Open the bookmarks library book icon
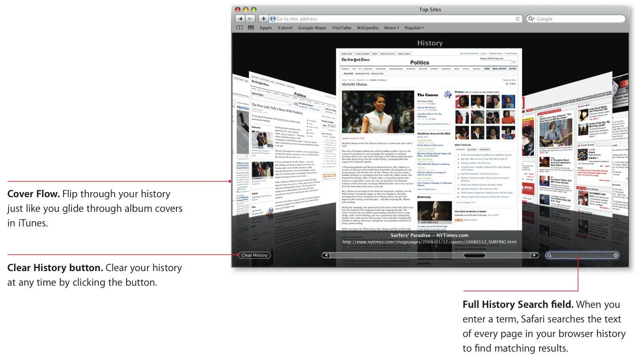 (239, 28)
